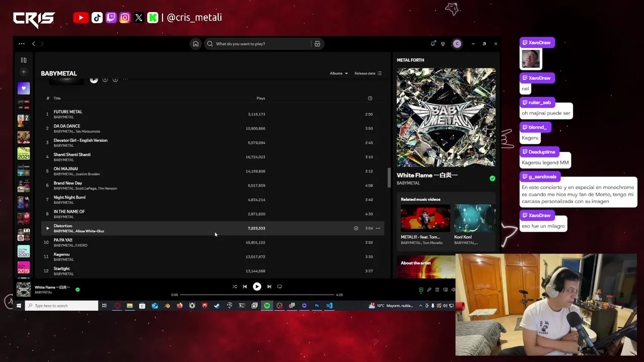Open the 2021 playlist thumbnail in sidebar
The image size is (644, 362).
click(x=24, y=153)
